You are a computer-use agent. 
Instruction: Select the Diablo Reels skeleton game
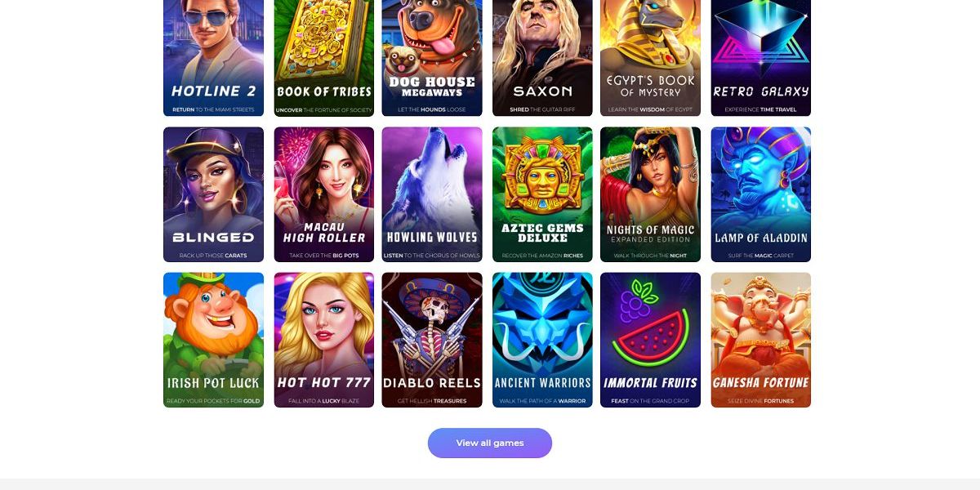(x=432, y=340)
